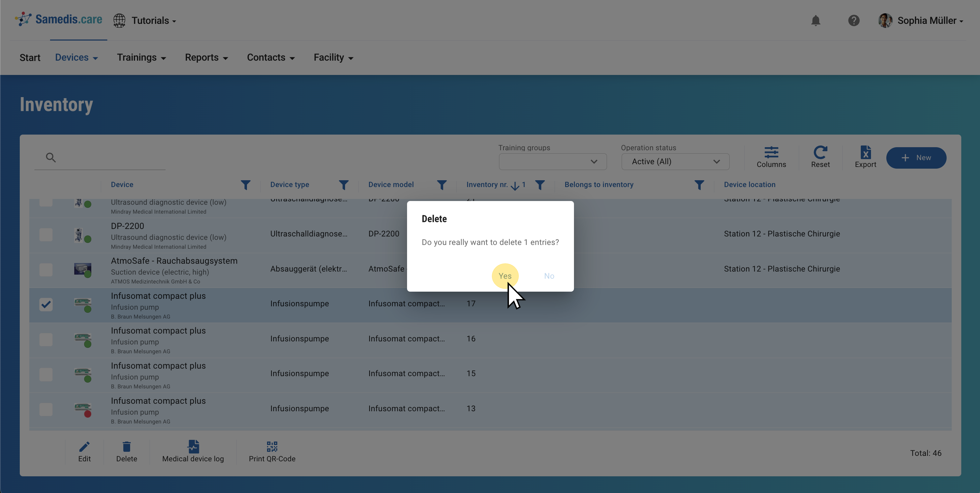Open Medical device log icon
Screen dimensions: 980x493
(x=193, y=447)
